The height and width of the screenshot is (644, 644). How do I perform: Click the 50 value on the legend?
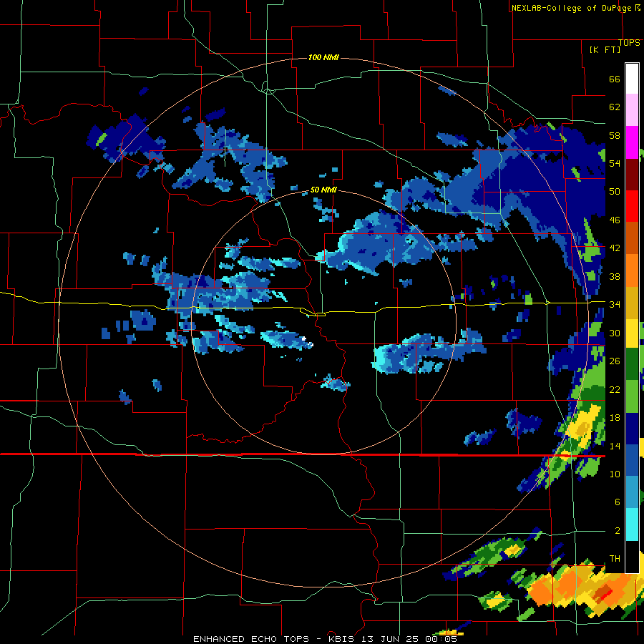615,191
